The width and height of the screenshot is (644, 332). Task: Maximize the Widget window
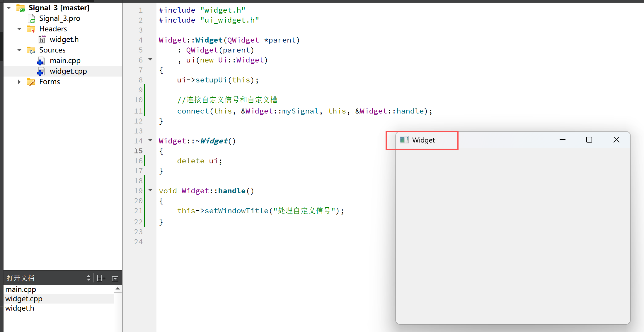[x=589, y=140]
